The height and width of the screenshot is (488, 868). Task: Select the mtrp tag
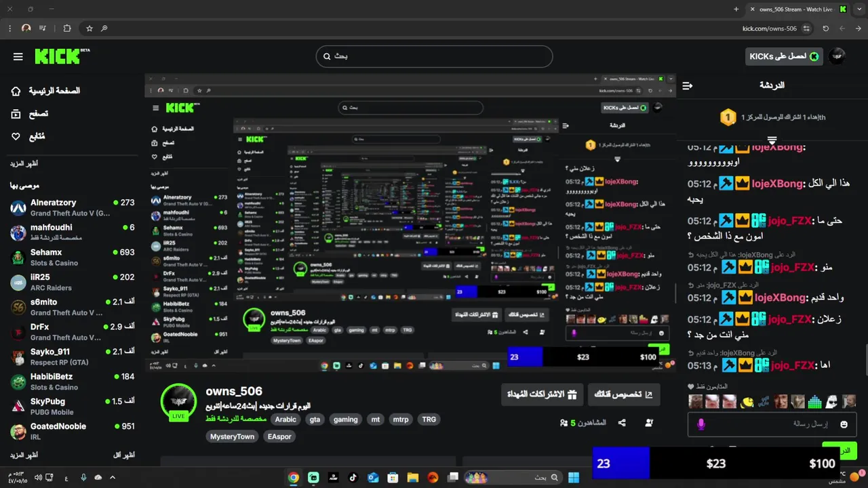pos(401,420)
